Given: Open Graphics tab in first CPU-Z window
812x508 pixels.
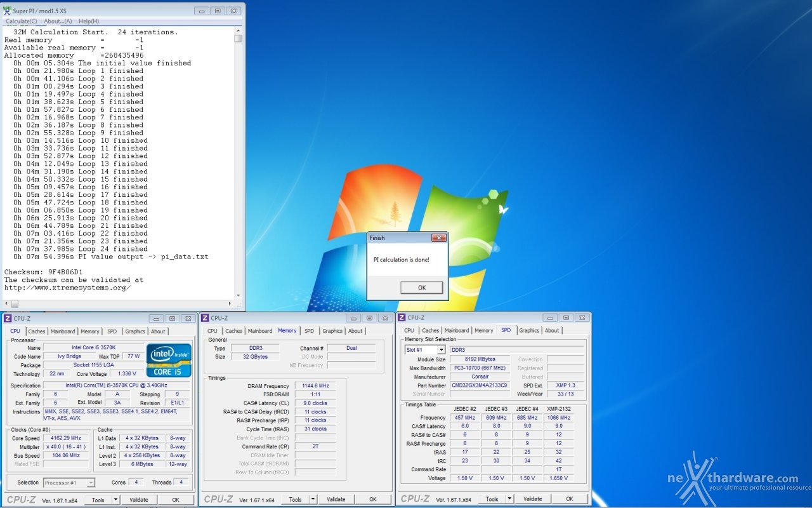Looking at the screenshot, I should click(134, 331).
